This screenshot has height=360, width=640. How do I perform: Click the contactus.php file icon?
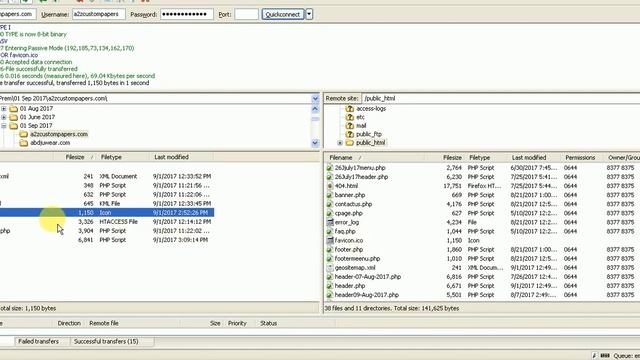[x=330, y=204]
